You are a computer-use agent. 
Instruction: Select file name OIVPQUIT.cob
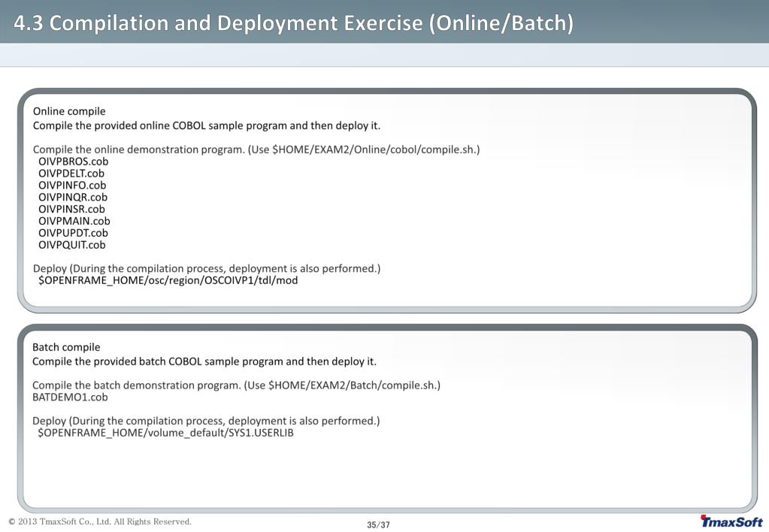pos(71,245)
